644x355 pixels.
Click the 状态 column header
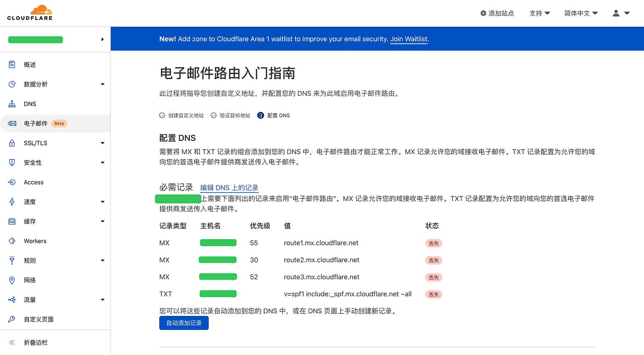[x=432, y=226]
